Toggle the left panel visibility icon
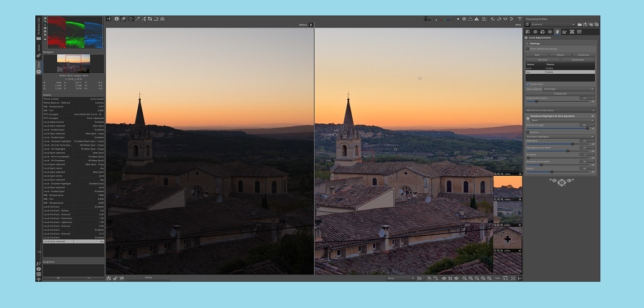This screenshot has width=644, height=308. coord(109,19)
